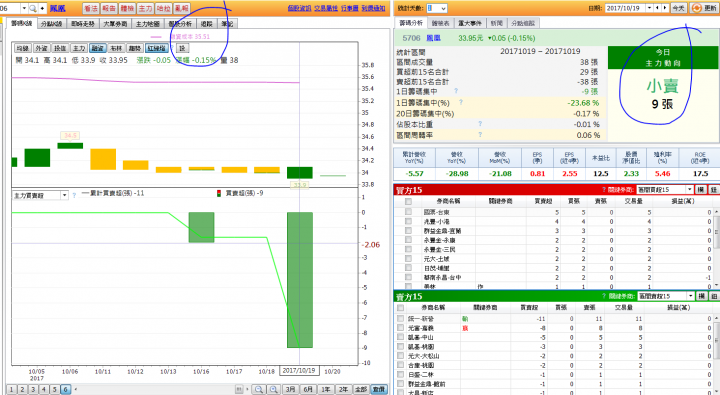Open the 個股波切 link
The width and height of the screenshot is (720, 395).
click(x=299, y=8)
